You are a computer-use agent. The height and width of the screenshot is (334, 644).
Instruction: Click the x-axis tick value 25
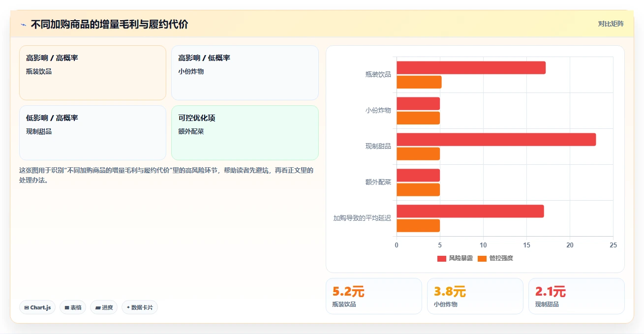coord(613,245)
